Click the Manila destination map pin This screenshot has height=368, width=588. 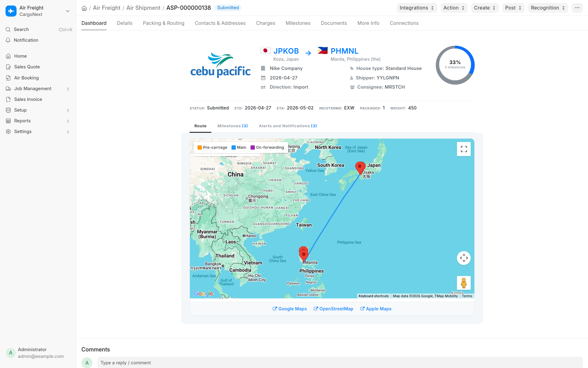click(303, 255)
